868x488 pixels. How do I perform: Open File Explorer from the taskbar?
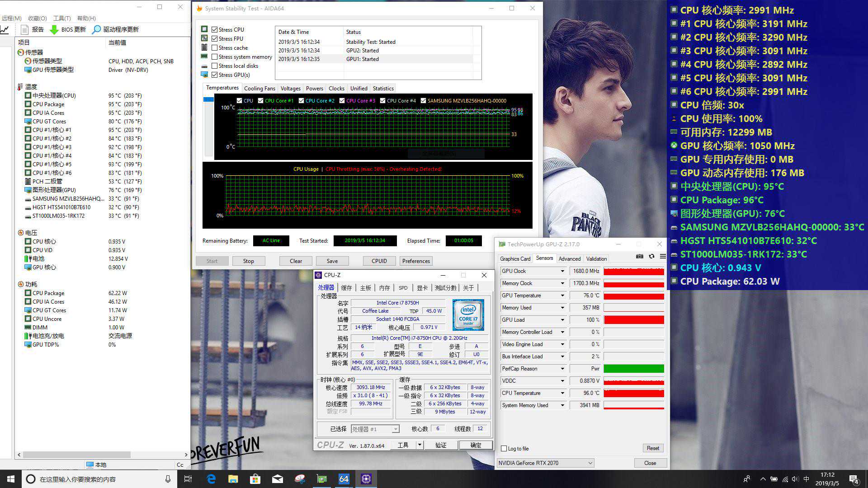tap(233, 479)
